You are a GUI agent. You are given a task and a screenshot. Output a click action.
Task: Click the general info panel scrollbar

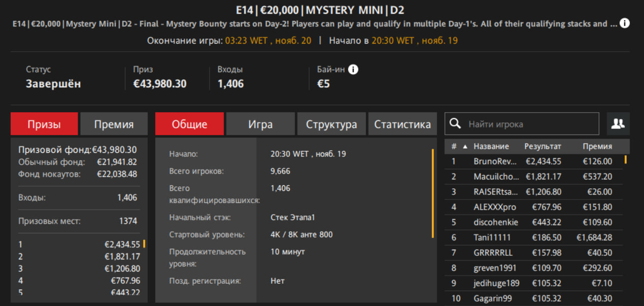click(433, 193)
